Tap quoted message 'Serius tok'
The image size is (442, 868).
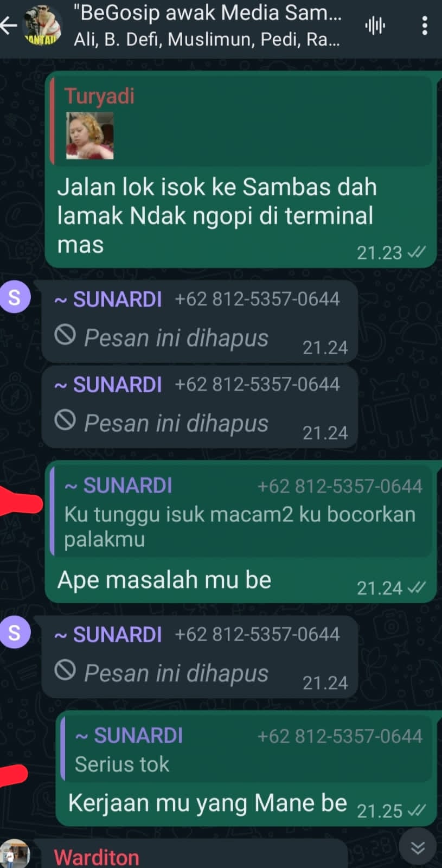(x=247, y=749)
